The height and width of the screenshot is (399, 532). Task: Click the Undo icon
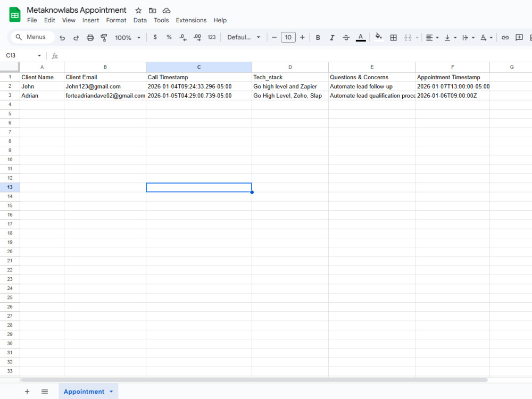coord(62,37)
